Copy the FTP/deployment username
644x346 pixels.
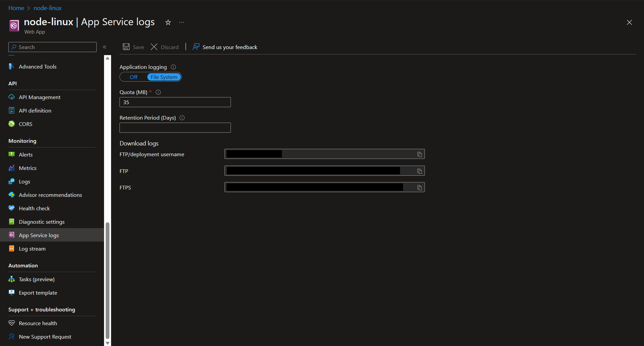point(419,154)
